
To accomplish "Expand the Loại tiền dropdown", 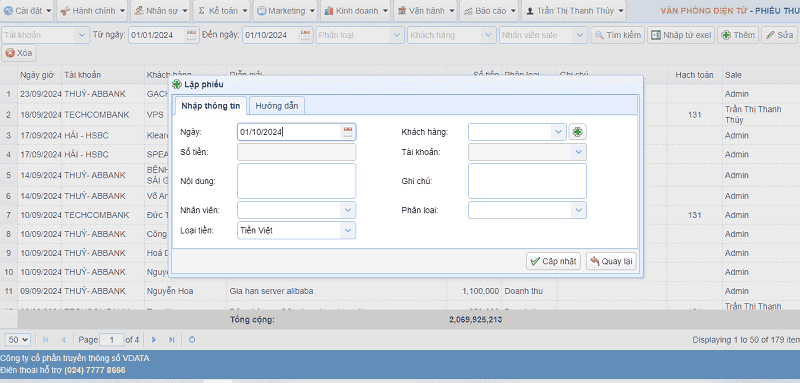I will point(347,231).
